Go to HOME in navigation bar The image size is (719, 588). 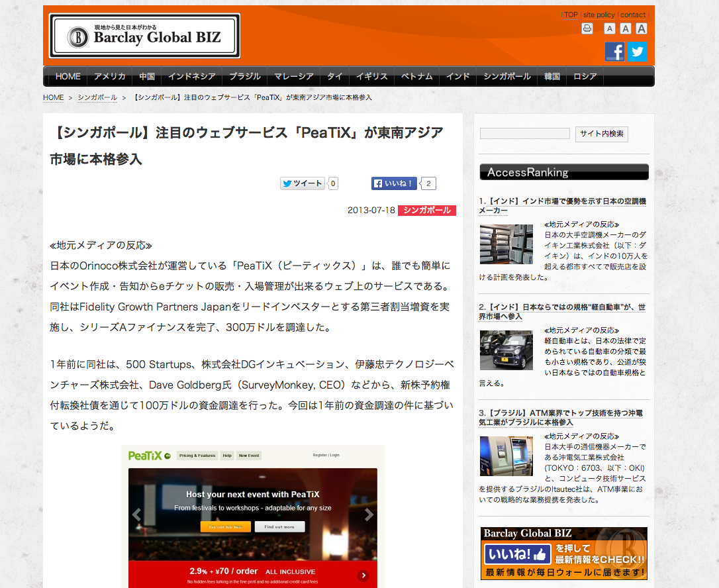pos(68,76)
